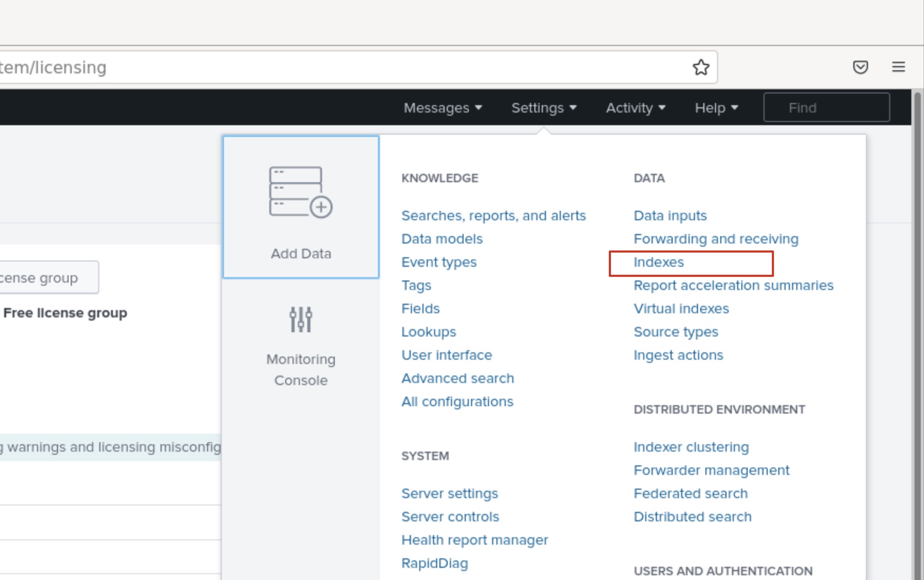Open Forwarding and receiving
The image size is (924, 580).
pos(716,239)
